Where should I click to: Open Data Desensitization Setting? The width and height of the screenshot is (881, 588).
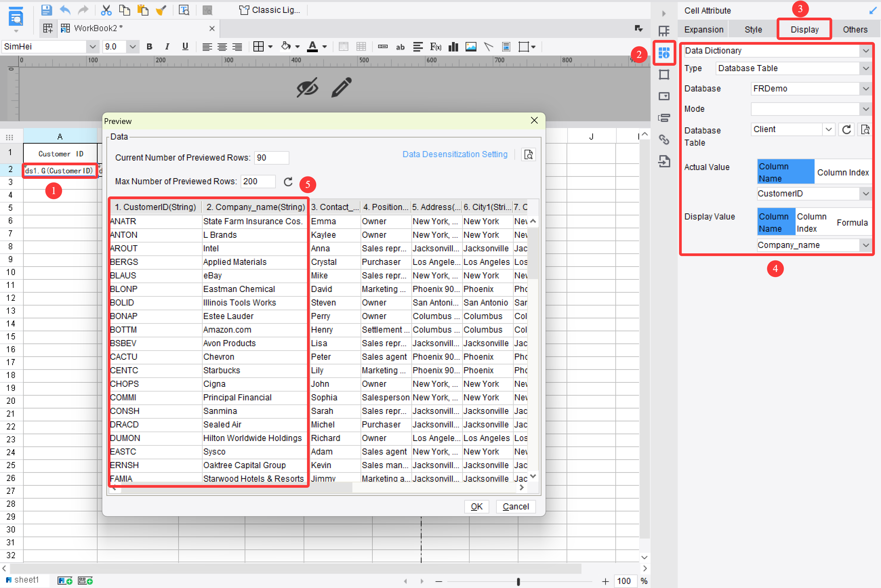(455, 154)
